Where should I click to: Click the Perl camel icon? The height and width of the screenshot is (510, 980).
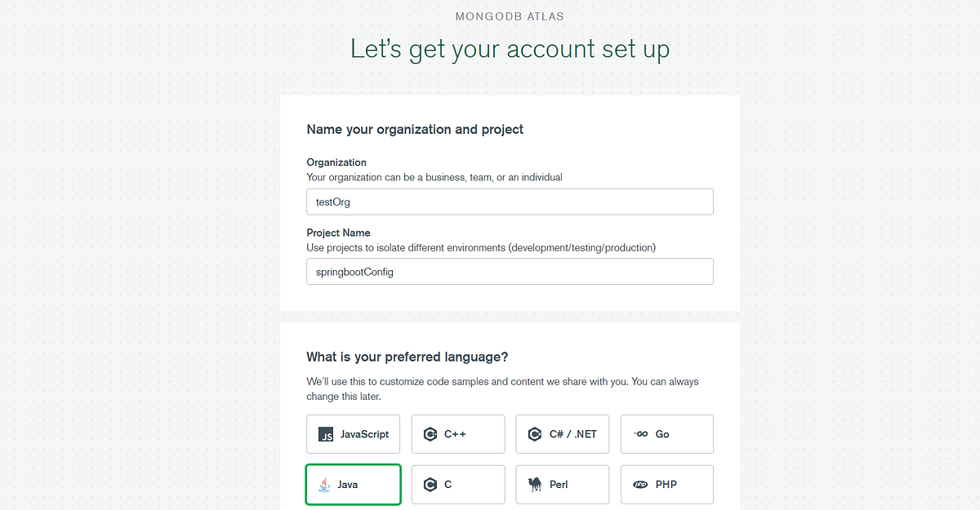[537, 484]
